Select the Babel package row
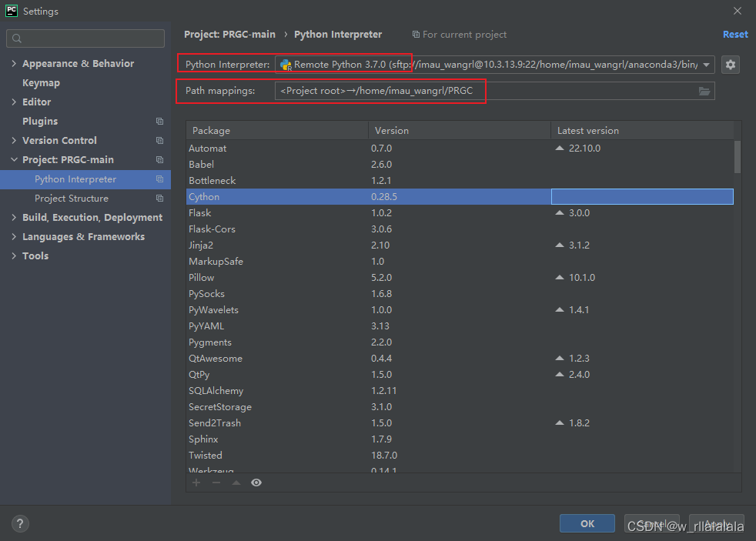 460,164
